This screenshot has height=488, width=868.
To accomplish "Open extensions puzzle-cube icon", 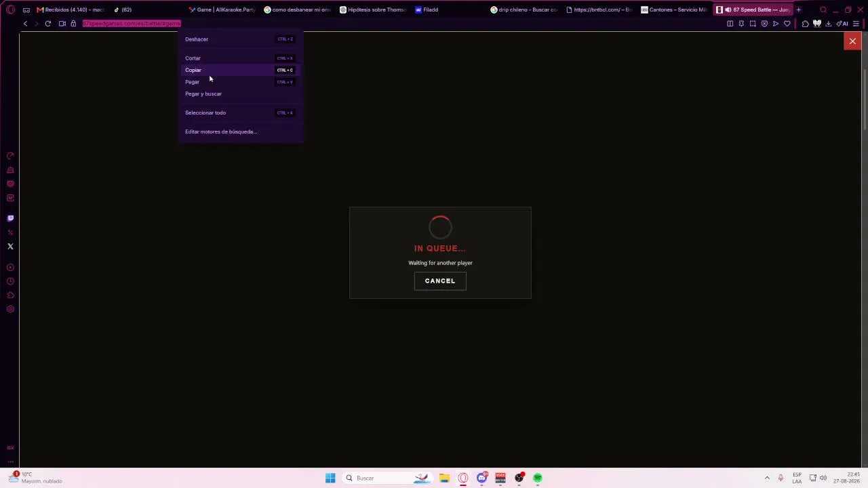I will pos(805,24).
